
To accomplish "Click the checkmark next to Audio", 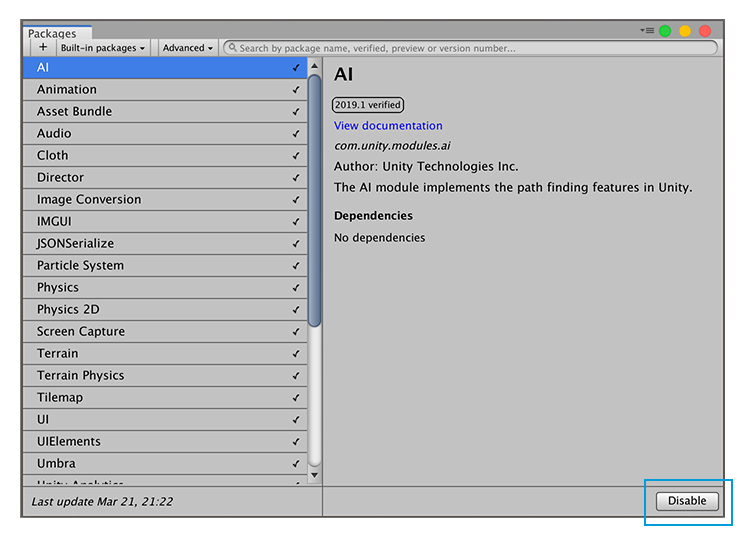I will coord(296,134).
